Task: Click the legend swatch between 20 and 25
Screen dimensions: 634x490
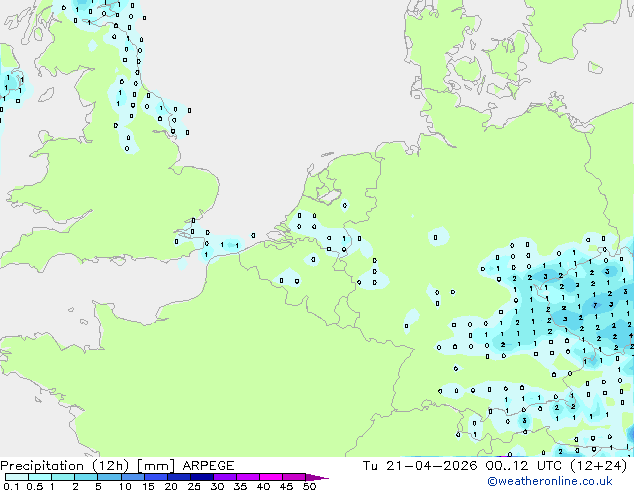Action: (179, 477)
